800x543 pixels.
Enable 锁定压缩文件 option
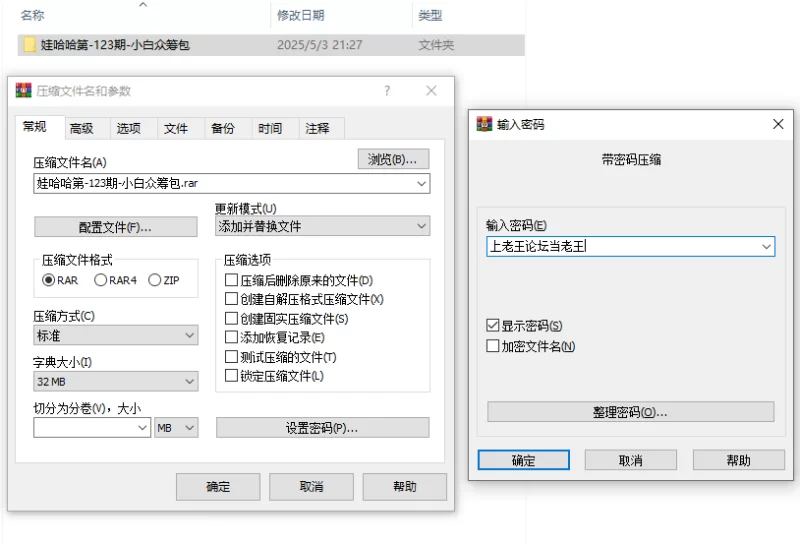coord(231,376)
